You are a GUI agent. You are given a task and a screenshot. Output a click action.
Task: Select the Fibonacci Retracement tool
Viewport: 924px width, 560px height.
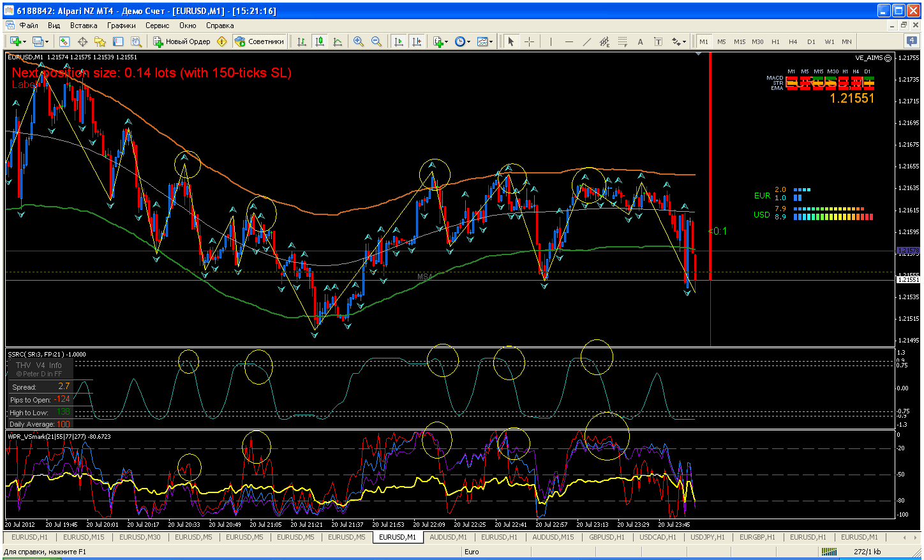[x=622, y=41]
